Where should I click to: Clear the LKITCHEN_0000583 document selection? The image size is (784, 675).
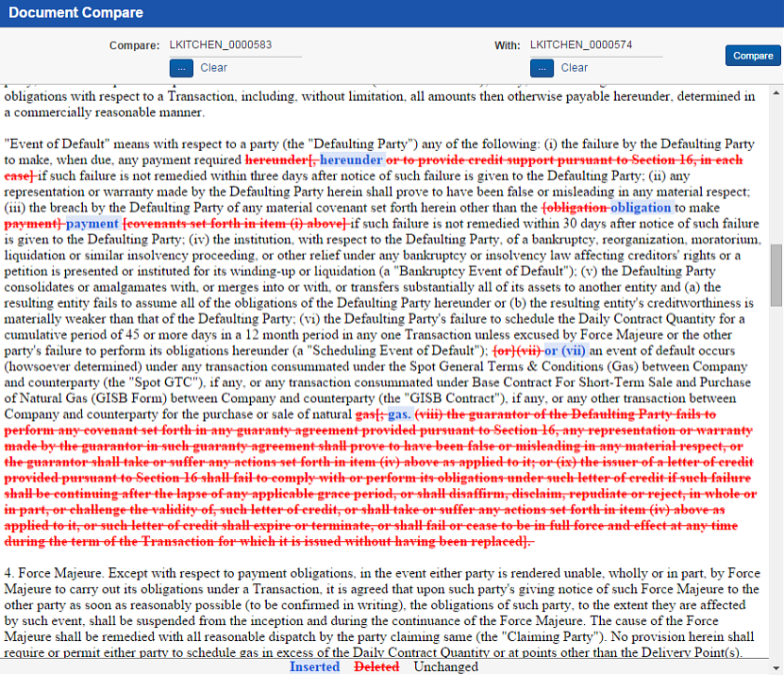[x=213, y=67]
